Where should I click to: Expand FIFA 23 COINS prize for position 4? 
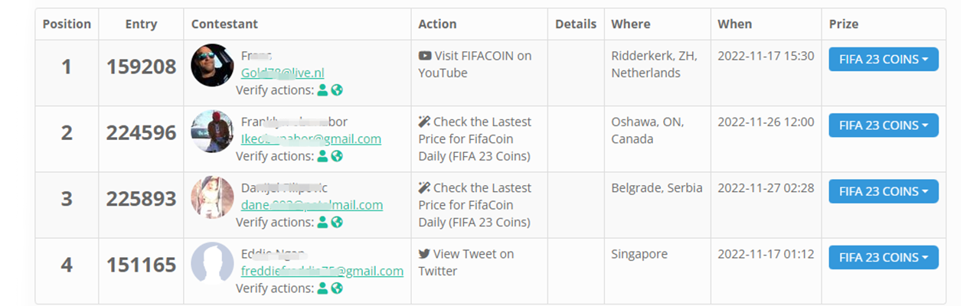pyautogui.click(x=884, y=257)
